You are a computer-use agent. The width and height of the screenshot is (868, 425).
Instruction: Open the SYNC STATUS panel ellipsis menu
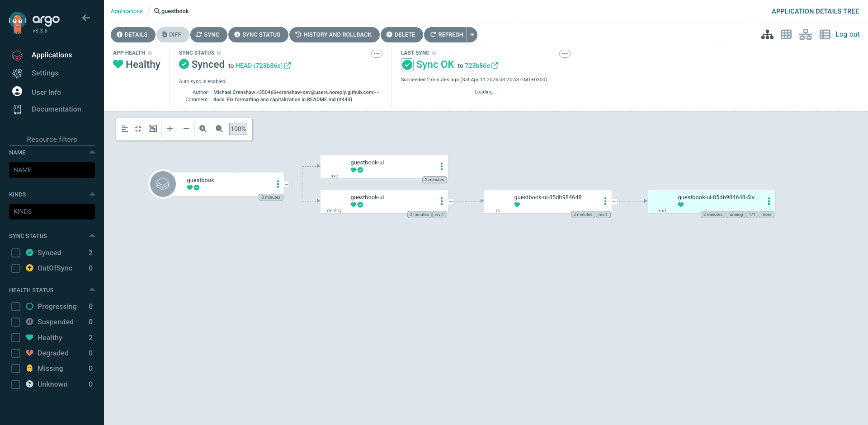coord(377,53)
